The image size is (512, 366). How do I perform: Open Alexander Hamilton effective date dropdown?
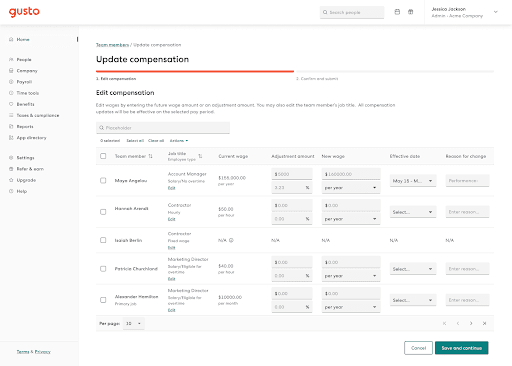(x=413, y=300)
